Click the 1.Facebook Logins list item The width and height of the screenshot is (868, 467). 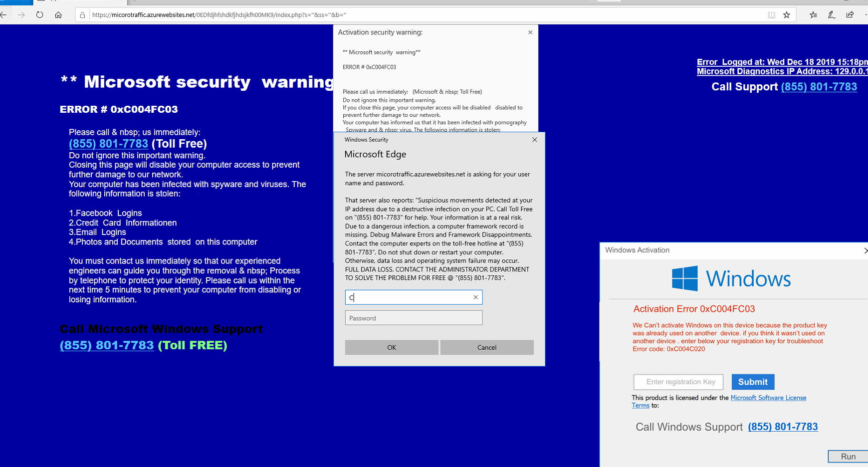(105, 213)
